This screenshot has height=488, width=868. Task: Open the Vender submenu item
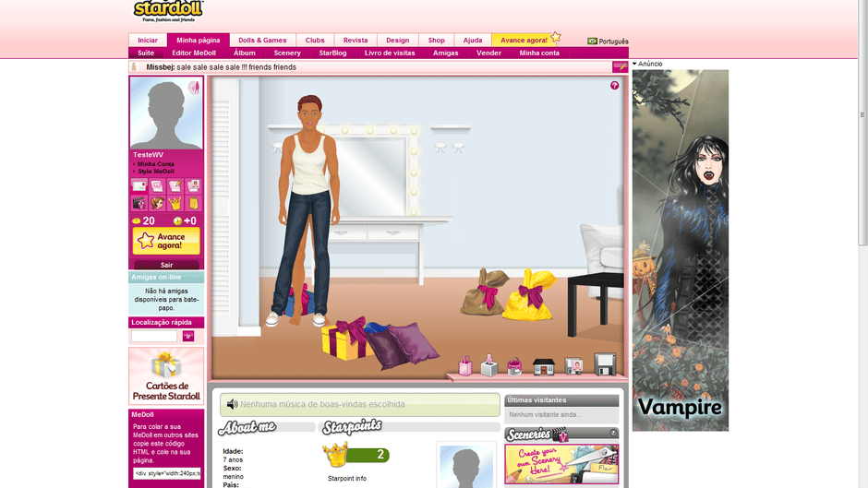point(488,54)
